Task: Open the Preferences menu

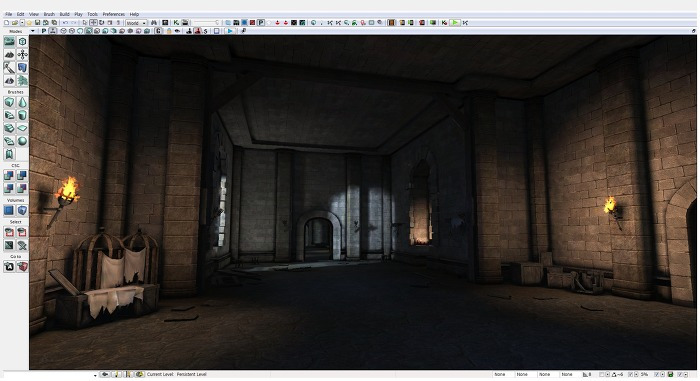Action: tap(114, 14)
